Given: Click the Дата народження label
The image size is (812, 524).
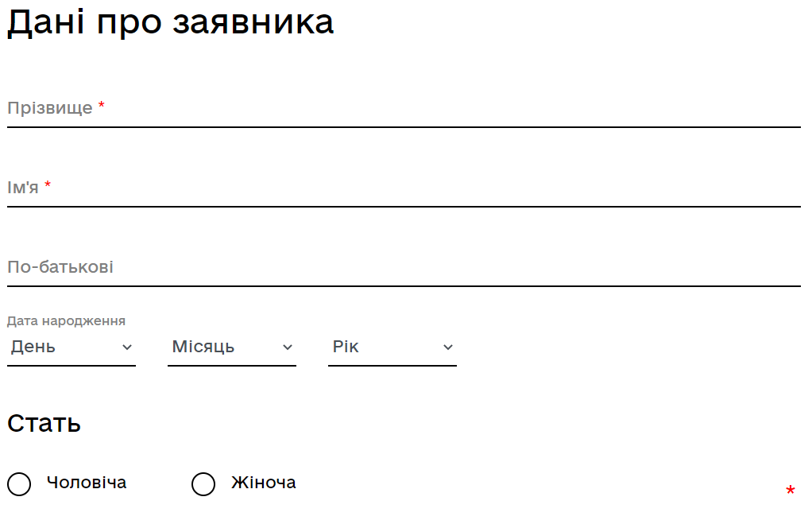Looking at the screenshot, I should click(x=66, y=321).
